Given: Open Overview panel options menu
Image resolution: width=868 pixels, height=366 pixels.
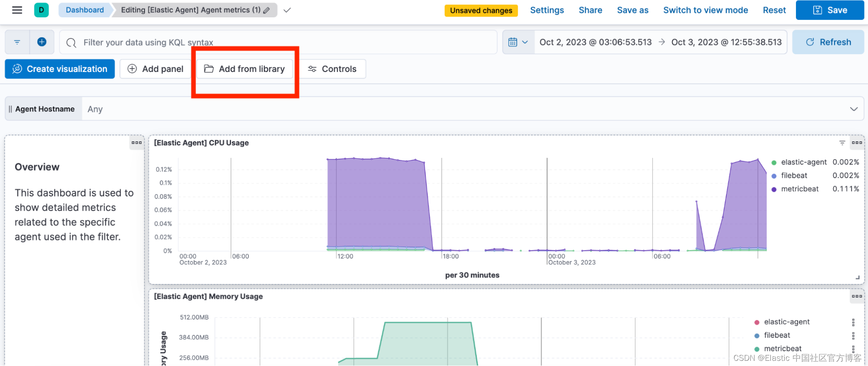Looking at the screenshot, I should point(136,142).
